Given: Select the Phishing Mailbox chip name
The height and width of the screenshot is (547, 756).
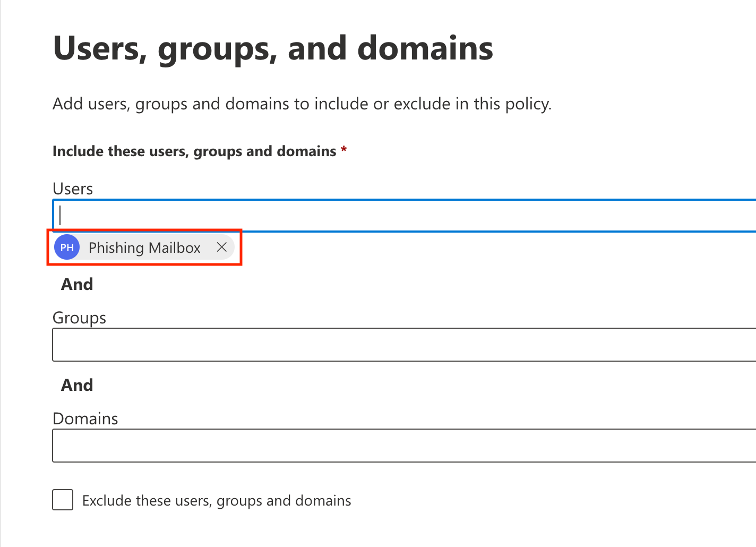Looking at the screenshot, I should pos(144,248).
